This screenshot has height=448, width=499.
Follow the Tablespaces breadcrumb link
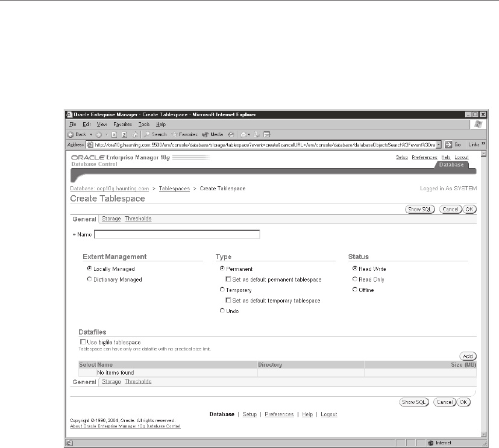click(174, 188)
